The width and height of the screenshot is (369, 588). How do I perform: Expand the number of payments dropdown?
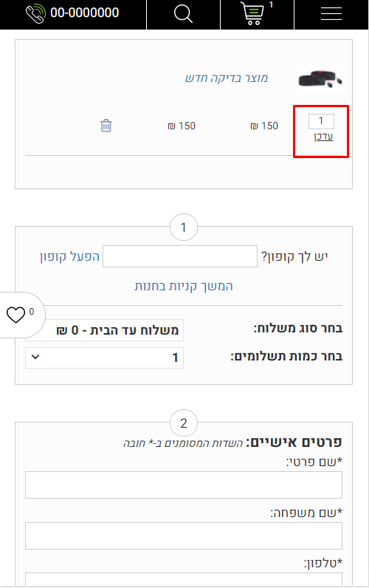(105, 358)
